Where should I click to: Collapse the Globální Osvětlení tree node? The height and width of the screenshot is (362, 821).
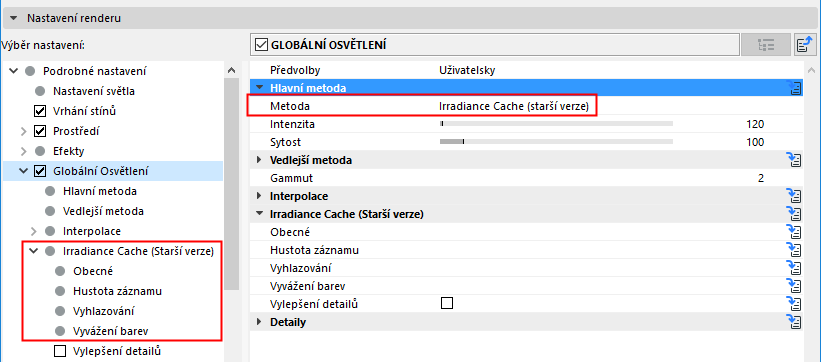click(24, 171)
